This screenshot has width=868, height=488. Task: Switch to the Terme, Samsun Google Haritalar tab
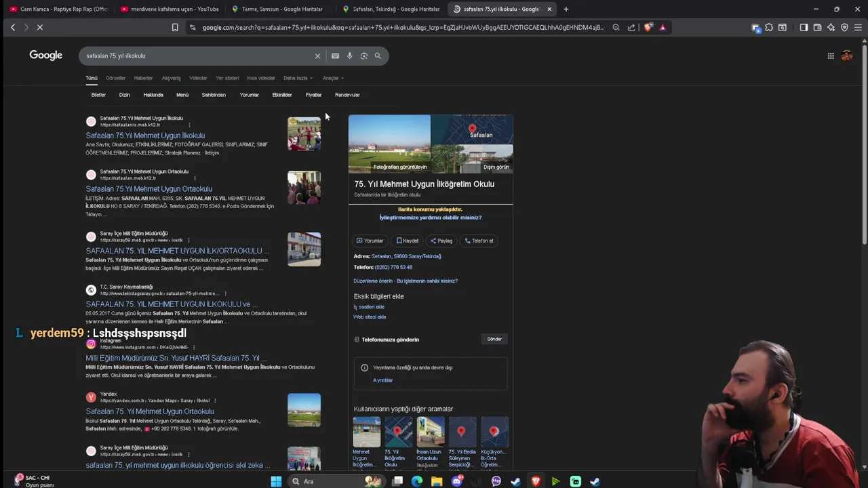pyautogui.click(x=280, y=9)
